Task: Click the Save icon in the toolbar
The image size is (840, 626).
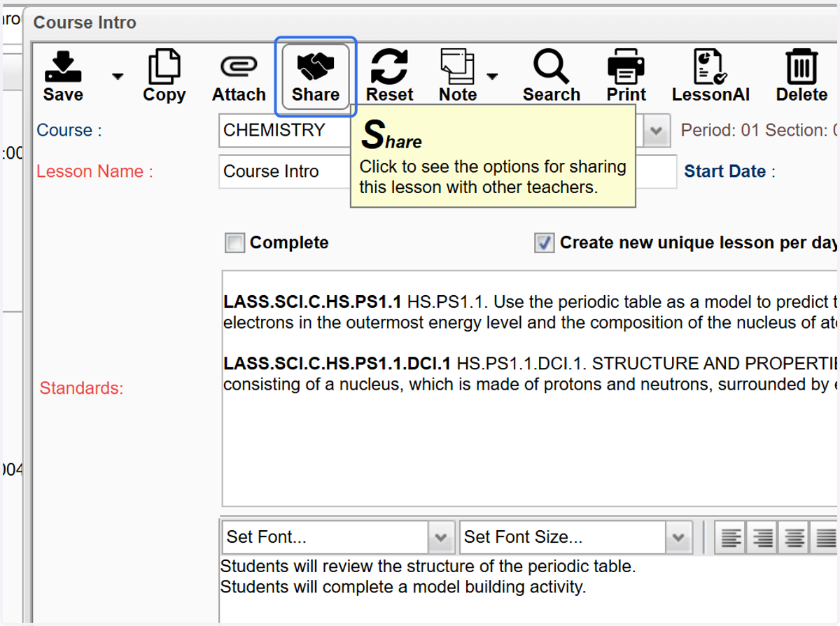Action: tap(63, 76)
